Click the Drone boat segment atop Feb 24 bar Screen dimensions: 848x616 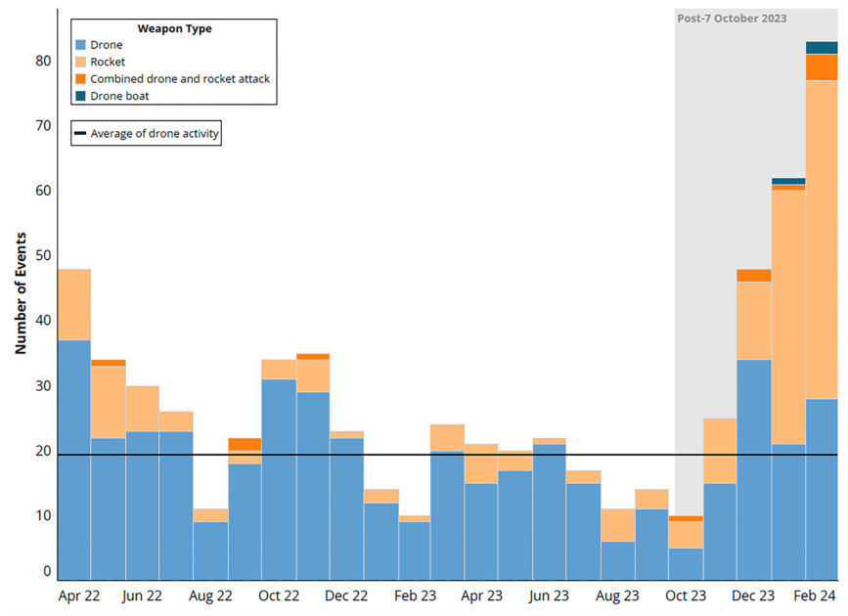pyautogui.click(x=822, y=48)
